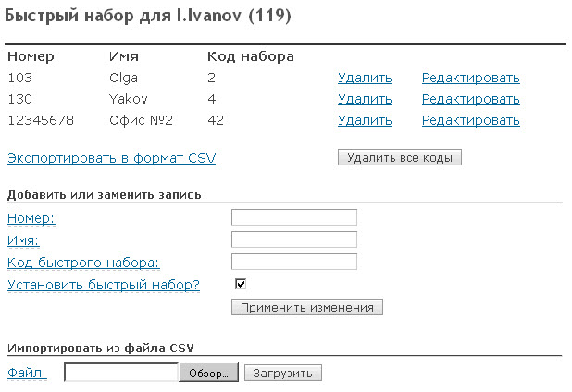Open the Экспортировать в формат CSV link
This screenshot has width=572, height=392.
click(112, 158)
